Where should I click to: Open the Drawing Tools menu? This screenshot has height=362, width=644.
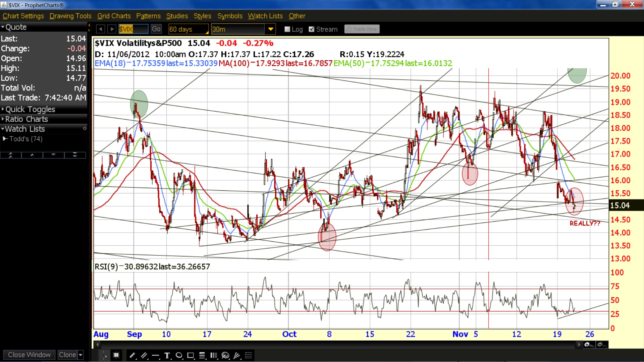(70, 16)
